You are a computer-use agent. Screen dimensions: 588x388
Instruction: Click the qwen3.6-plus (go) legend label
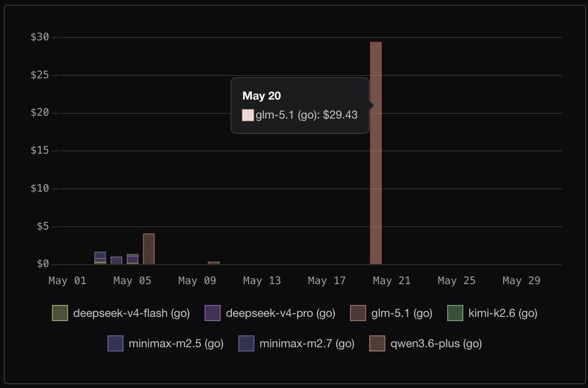click(436, 344)
